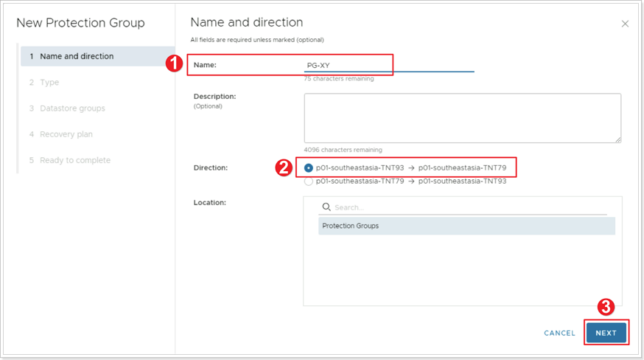Viewport: 644px width, 360px height.
Task: Click the 'Name:' field label
Action: [x=205, y=65]
